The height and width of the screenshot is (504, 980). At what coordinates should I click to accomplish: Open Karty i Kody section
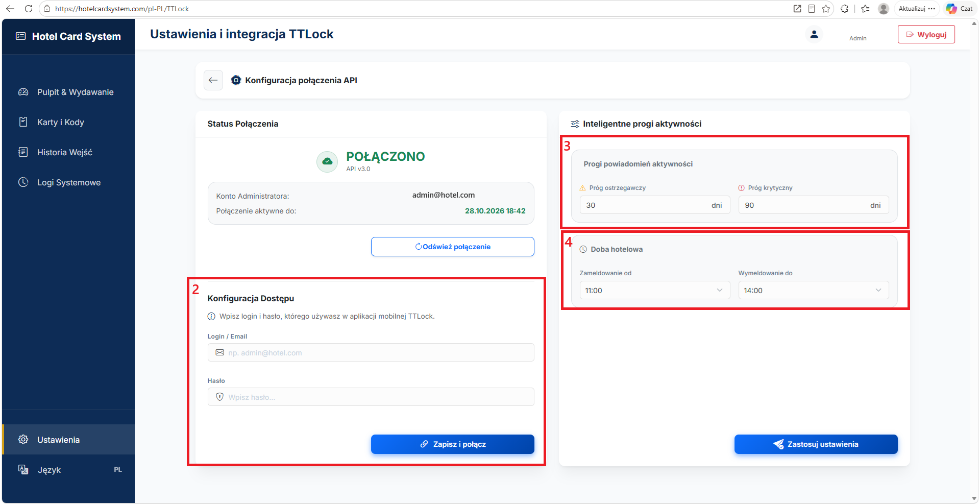tap(68, 122)
